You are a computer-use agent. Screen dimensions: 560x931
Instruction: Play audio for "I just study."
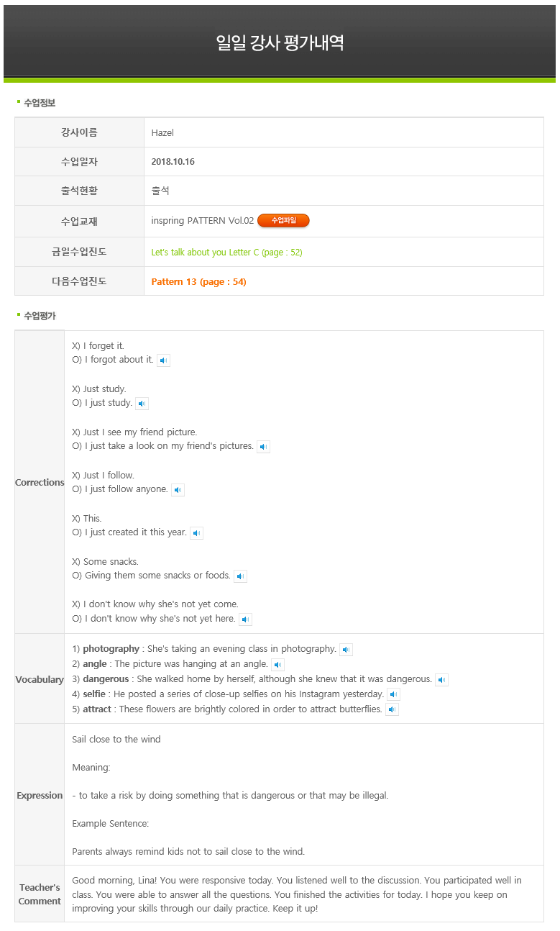click(x=142, y=404)
